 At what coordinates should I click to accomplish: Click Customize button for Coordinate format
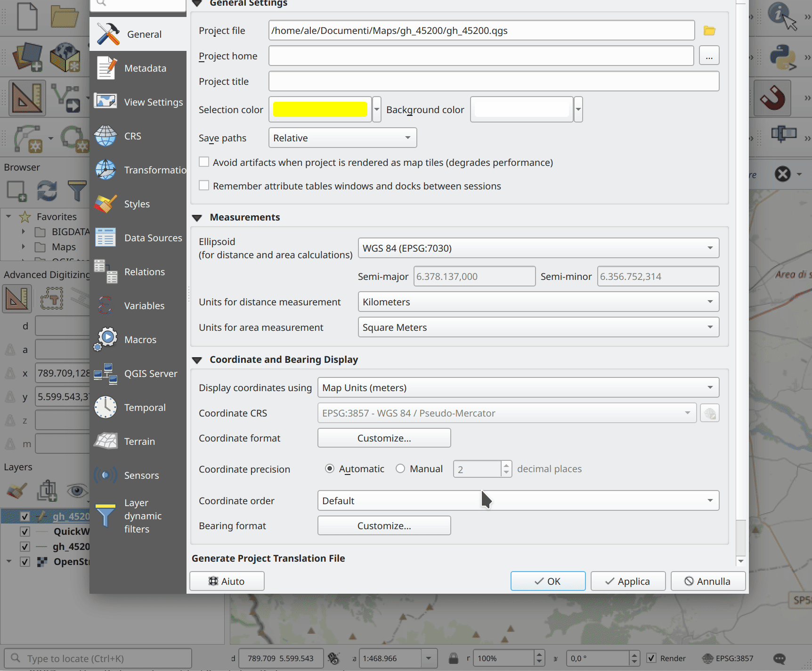(x=384, y=438)
